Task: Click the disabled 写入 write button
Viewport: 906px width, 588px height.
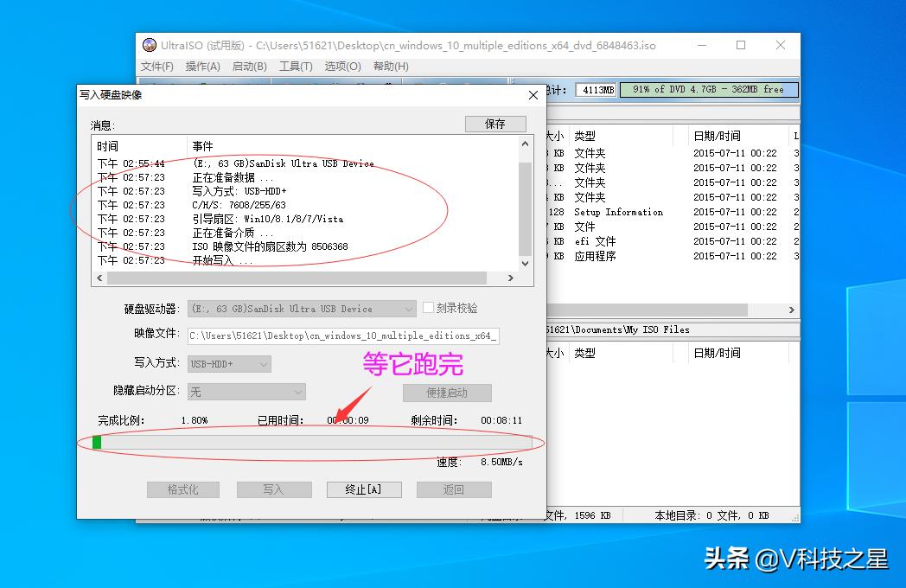Action: (274, 489)
